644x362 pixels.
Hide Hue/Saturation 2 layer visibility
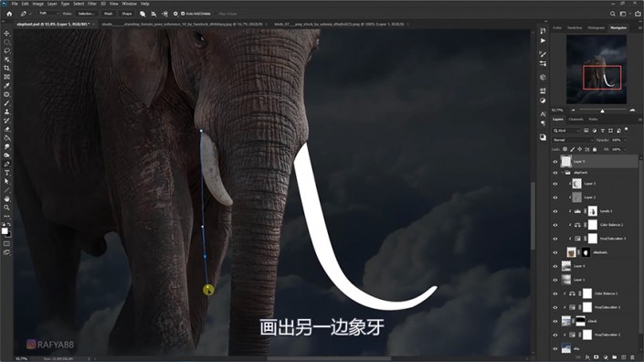click(555, 335)
